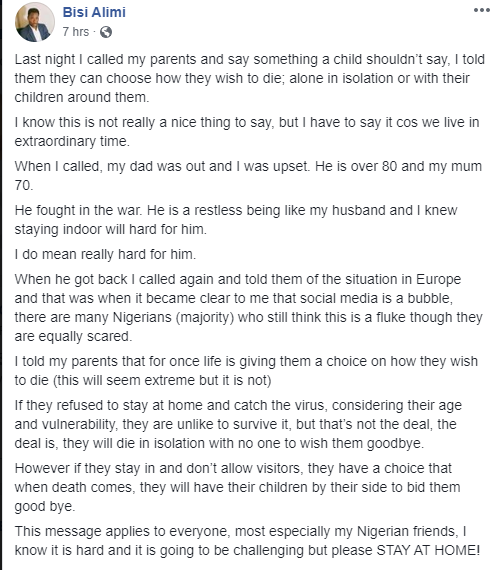
Task: Click the line 'I do mean really hard for him'
Action: point(105,254)
